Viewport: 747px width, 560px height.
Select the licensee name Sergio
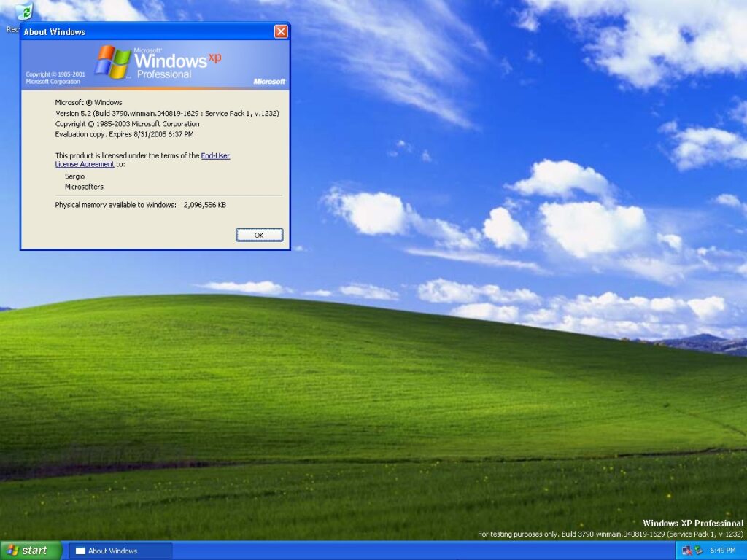tap(75, 176)
